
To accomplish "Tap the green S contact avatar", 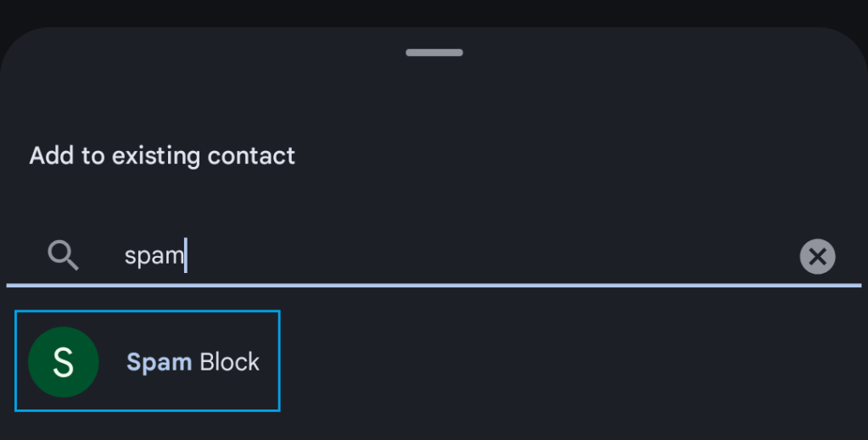I will [64, 362].
